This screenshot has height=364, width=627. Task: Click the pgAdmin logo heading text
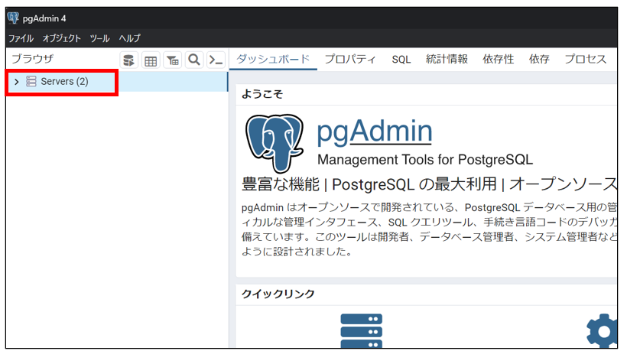click(374, 132)
